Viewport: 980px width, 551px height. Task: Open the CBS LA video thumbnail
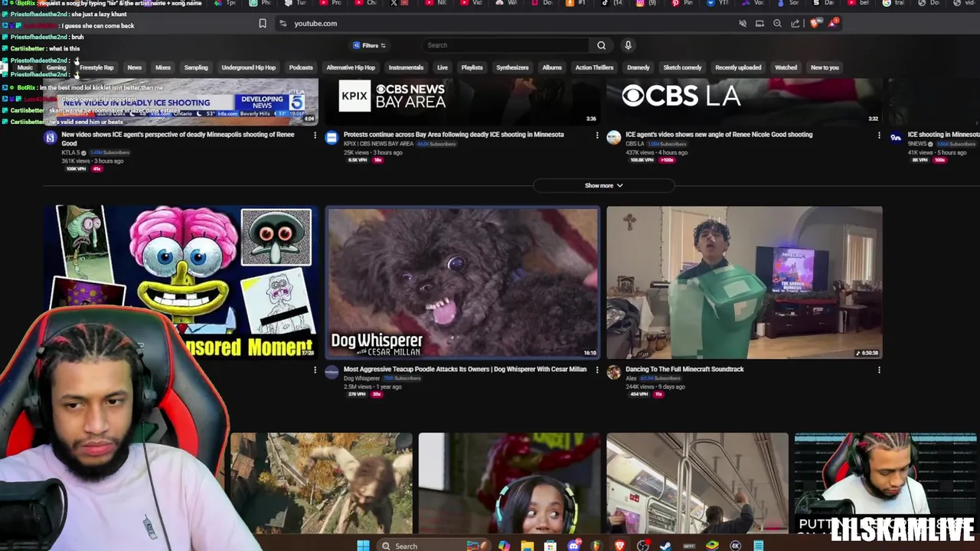point(744,102)
